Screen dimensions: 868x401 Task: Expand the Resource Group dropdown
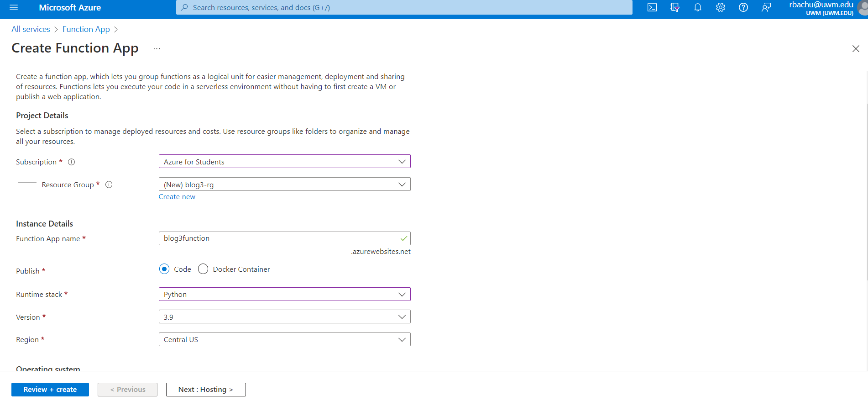(285, 185)
